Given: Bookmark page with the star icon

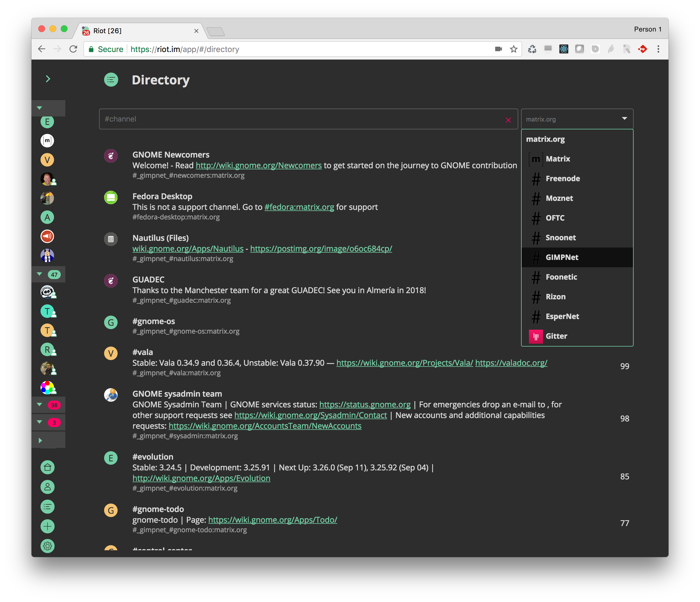Looking at the screenshot, I should pyautogui.click(x=513, y=49).
